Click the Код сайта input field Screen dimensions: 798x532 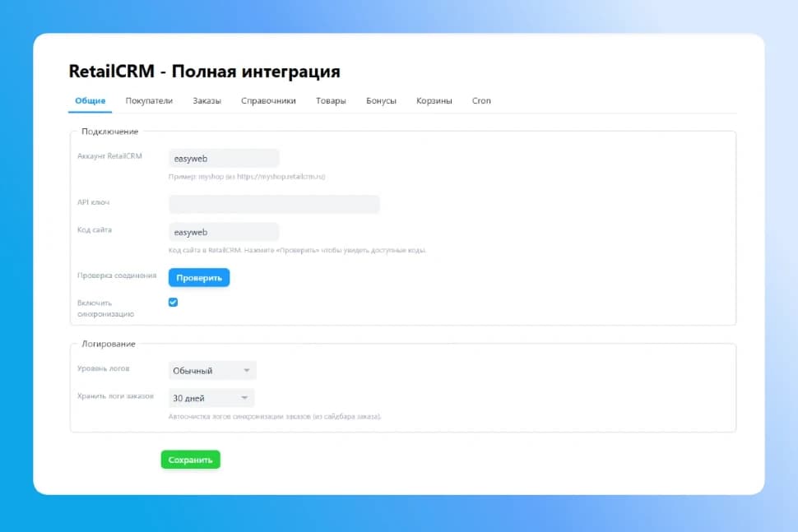tap(224, 232)
